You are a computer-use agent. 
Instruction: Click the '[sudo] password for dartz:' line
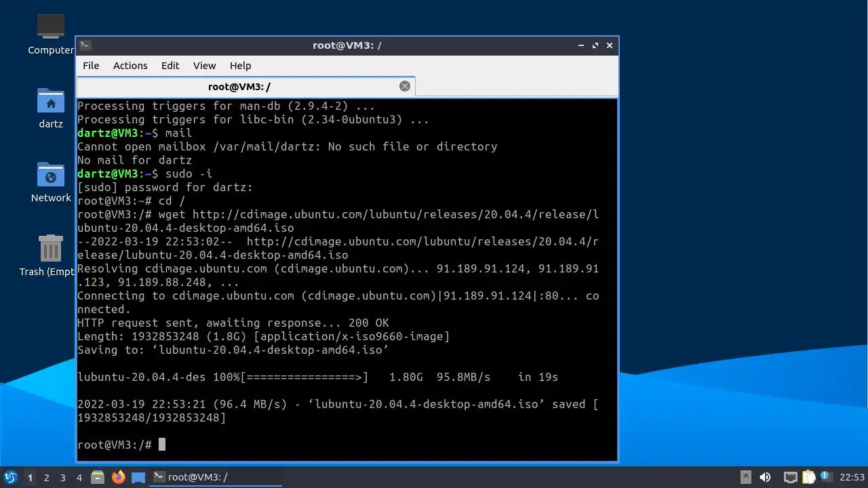[165, 188]
